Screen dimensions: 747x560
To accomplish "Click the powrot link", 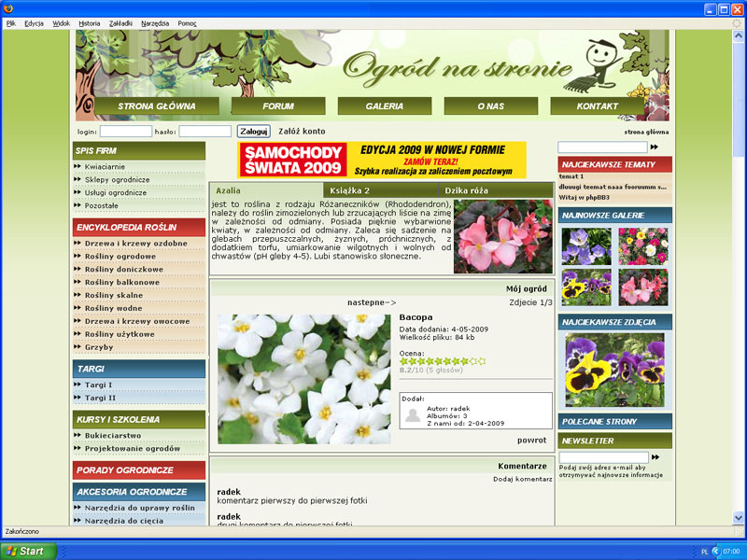I will click(531, 440).
